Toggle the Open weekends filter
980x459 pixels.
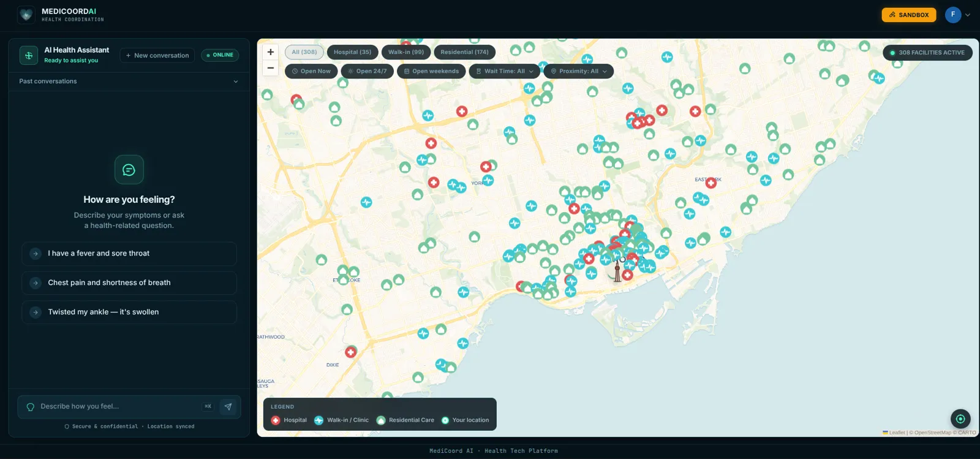click(x=431, y=71)
